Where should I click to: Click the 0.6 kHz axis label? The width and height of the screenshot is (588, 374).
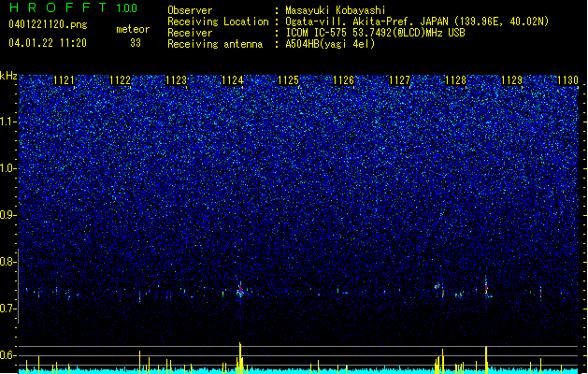[x=8, y=355]
